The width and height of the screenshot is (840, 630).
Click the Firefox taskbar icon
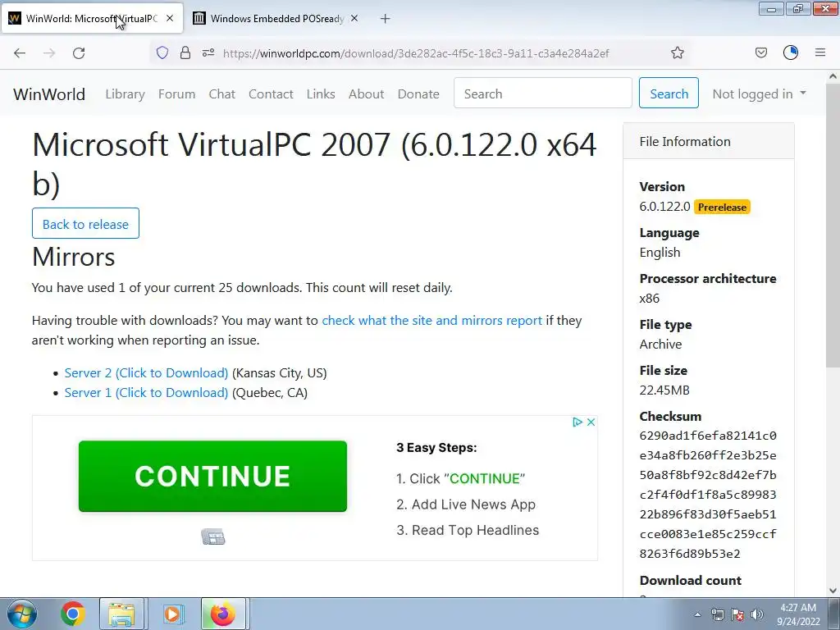click(x=223, y=614)
